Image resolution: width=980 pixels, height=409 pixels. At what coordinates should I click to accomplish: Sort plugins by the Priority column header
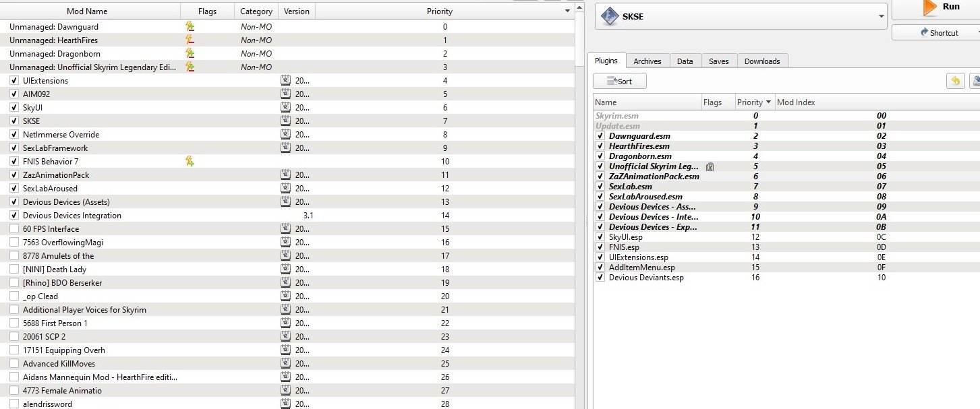coord(753,102)
